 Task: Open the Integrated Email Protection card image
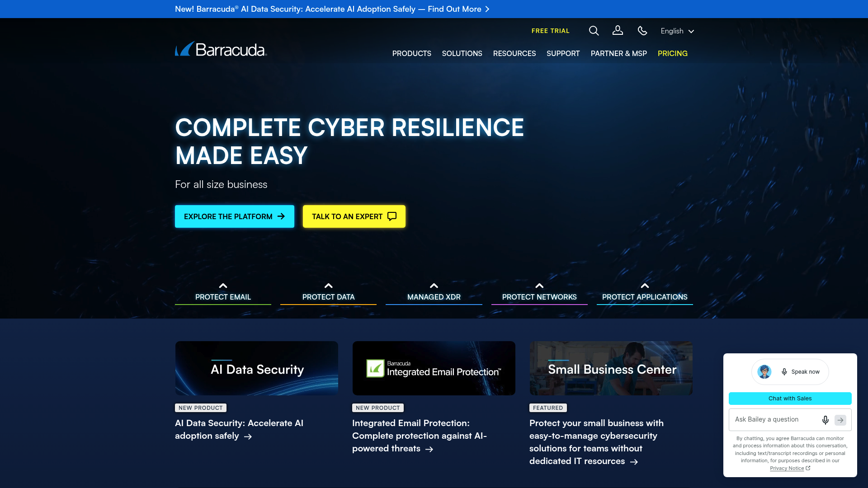click(x=434, y=368)
